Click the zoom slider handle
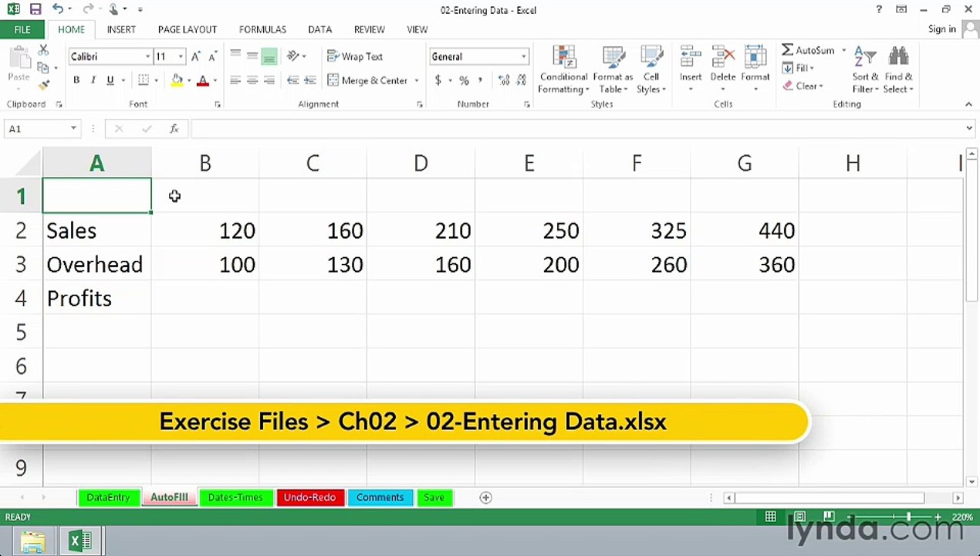Viewport: 980px width, 556px height. pyautogui.click(x=909, y=517)
